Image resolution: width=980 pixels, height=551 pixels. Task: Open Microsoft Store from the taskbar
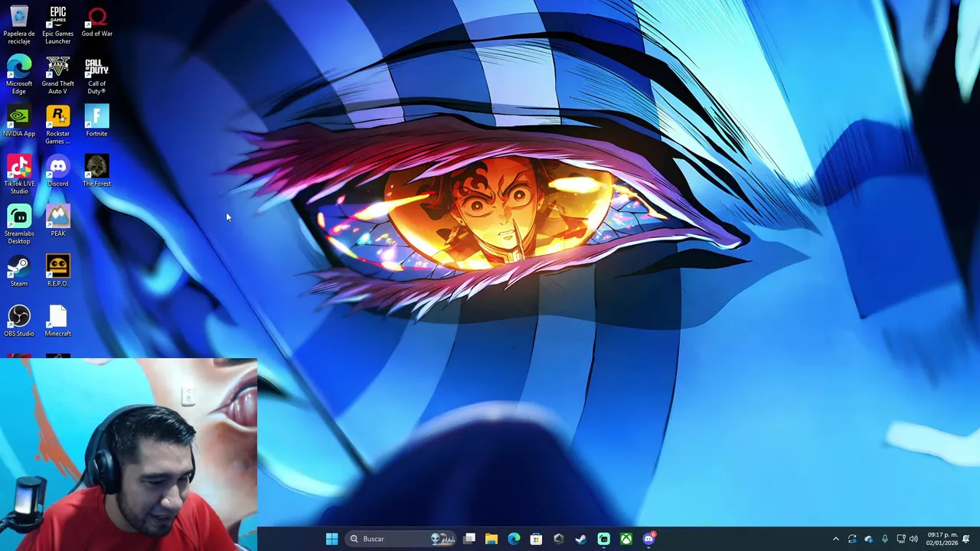pos(536,539)
